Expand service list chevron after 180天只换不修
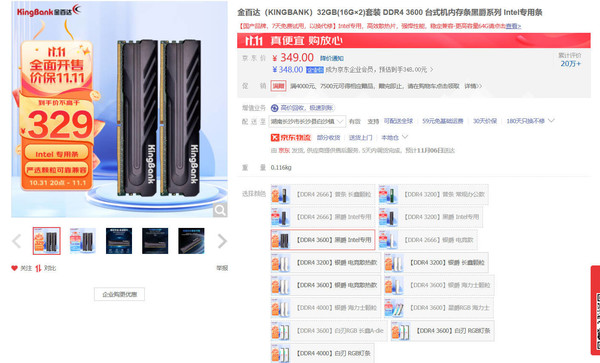The height and width of the screenshot is (363, 600). pyautogui.click(x=551, y=121)
